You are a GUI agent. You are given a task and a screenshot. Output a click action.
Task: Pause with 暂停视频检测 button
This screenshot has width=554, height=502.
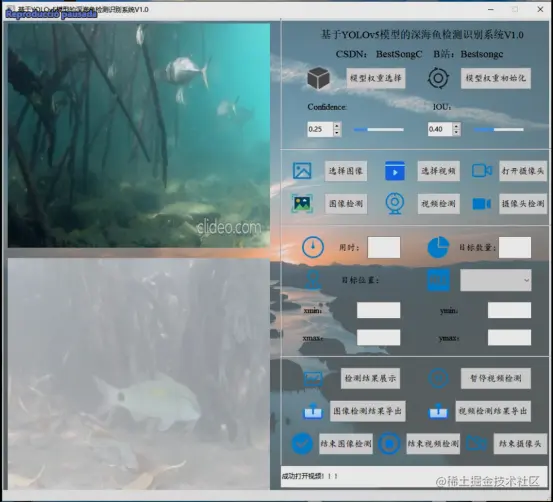496,378
